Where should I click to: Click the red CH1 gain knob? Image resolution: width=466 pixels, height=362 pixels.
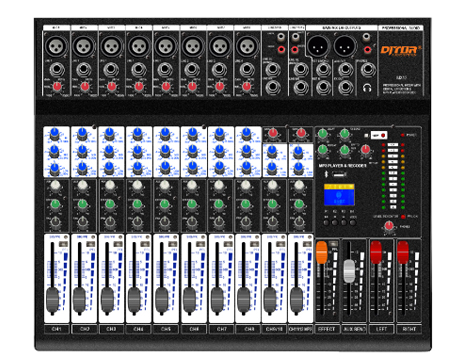pos(57,87)
